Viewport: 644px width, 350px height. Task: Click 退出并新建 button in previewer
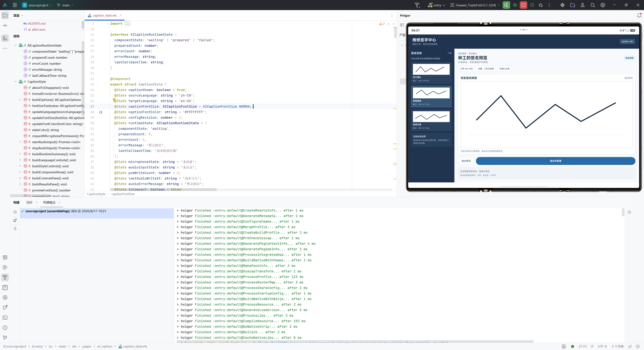point(555,161)
